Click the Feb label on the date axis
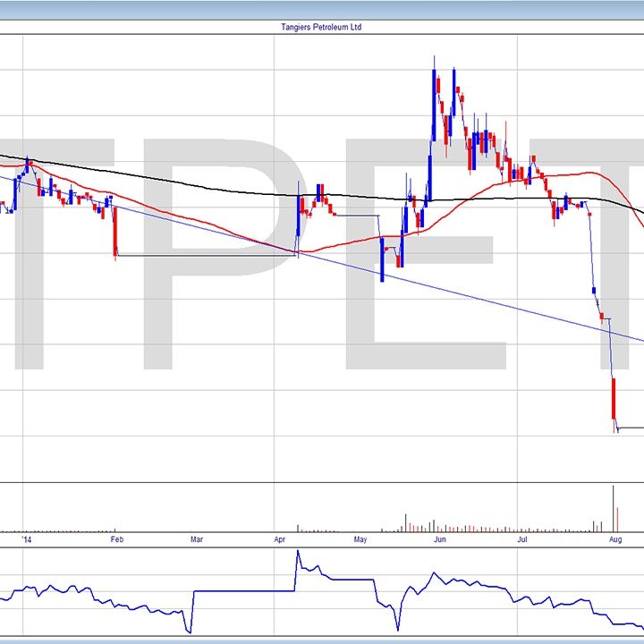 [x=115, y=540]
